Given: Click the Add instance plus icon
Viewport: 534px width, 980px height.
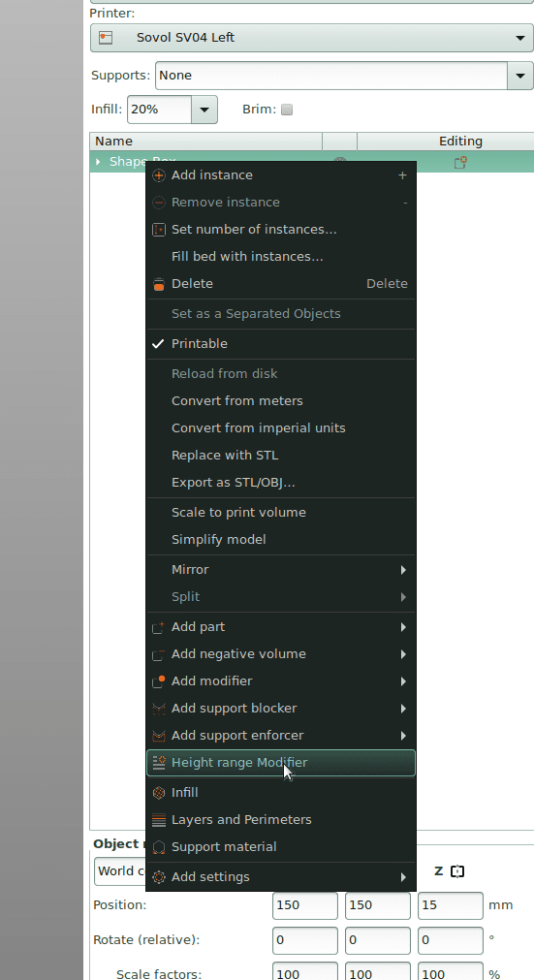Looking at the screenshot, I should click(159, 175).
